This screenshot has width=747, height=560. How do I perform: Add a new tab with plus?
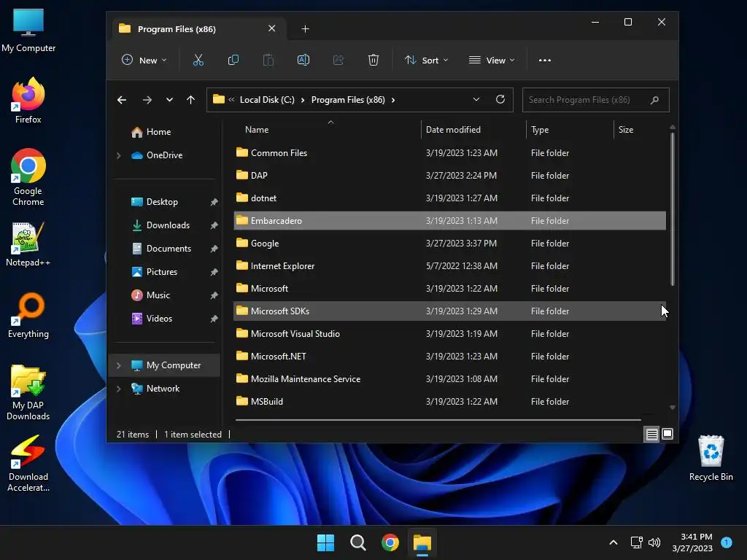pos(306,29)
